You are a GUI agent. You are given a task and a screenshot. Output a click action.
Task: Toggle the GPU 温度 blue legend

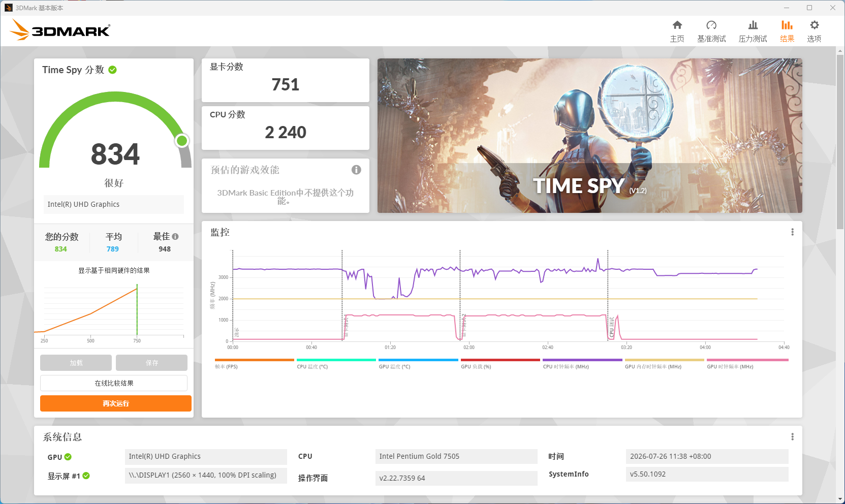pyautogui.click(x=418, y=364)
